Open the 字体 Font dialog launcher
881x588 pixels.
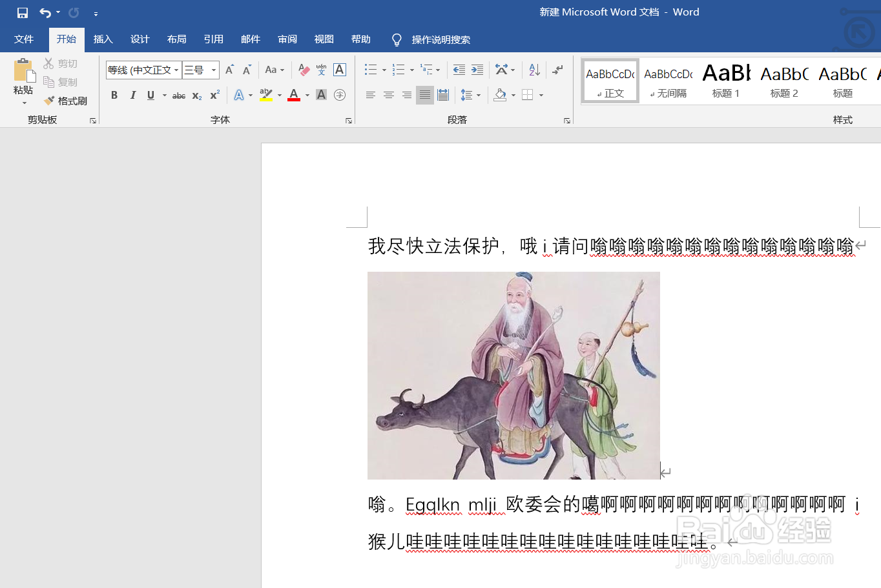(x=349, y=121)
